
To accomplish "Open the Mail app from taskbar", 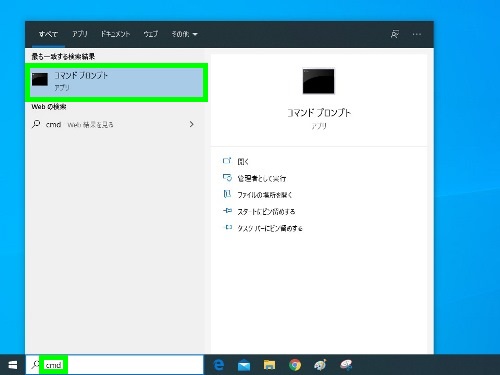I will tap(244, 365).
